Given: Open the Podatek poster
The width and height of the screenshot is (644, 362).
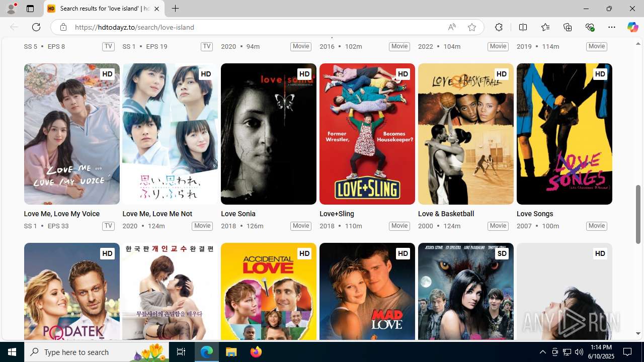Looking at the screenshot, I should 71,292.
